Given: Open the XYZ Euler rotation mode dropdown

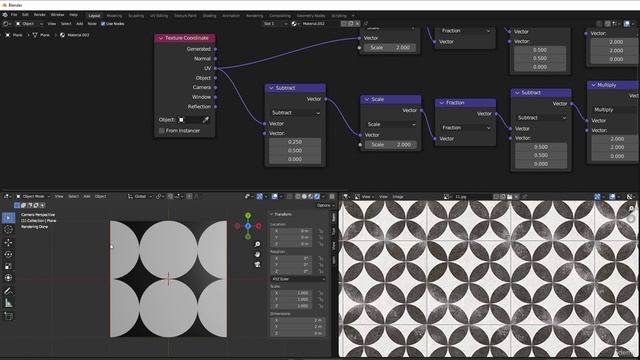Looking at the screenshot, I should click(x=298, y=279).
